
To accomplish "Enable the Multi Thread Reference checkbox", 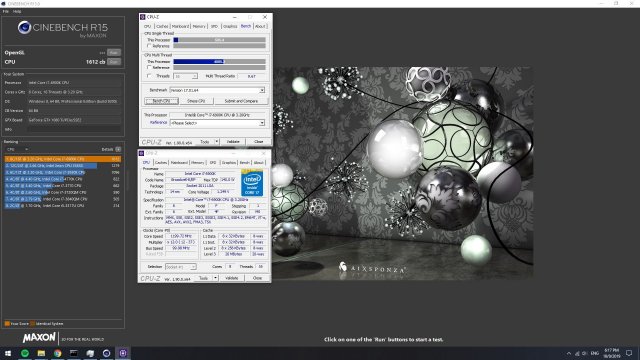I will [149, 67].
